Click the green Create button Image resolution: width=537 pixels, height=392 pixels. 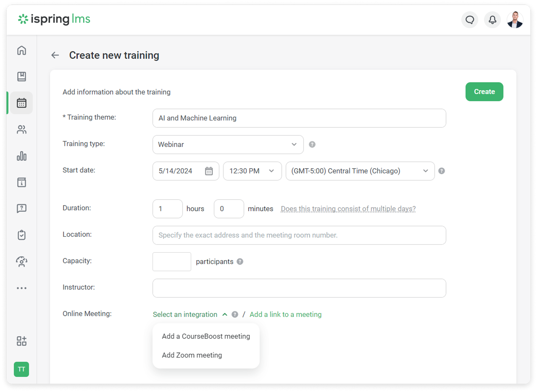(484, 91)
